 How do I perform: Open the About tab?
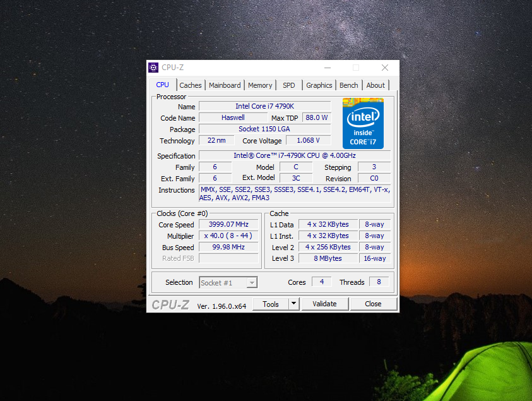pos(375,85)
